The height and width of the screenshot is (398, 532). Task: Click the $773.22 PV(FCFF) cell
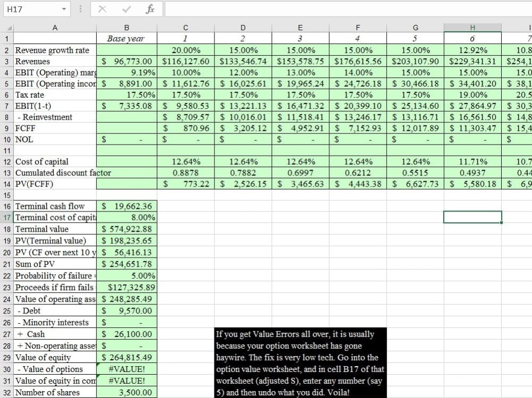(x=186, y=184)
